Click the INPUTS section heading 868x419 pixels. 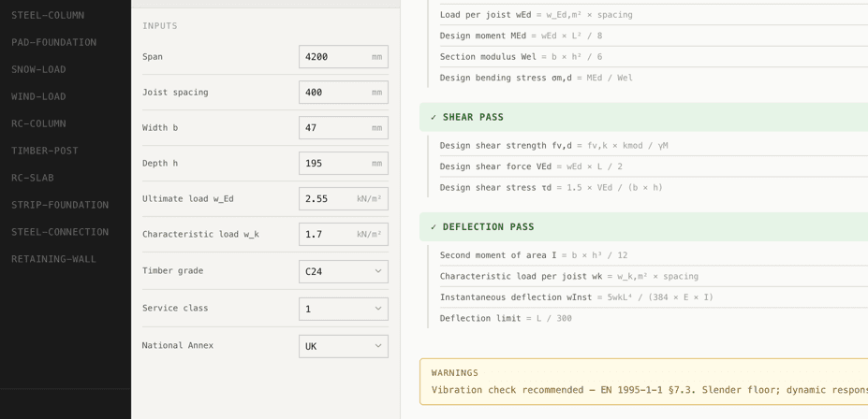point(160,26)
